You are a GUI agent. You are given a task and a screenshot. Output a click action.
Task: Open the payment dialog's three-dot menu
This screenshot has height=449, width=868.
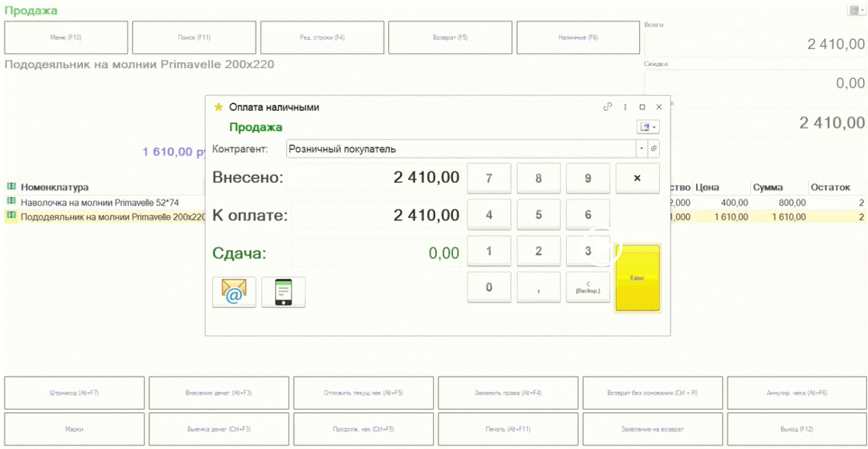(x=625, y=107)
